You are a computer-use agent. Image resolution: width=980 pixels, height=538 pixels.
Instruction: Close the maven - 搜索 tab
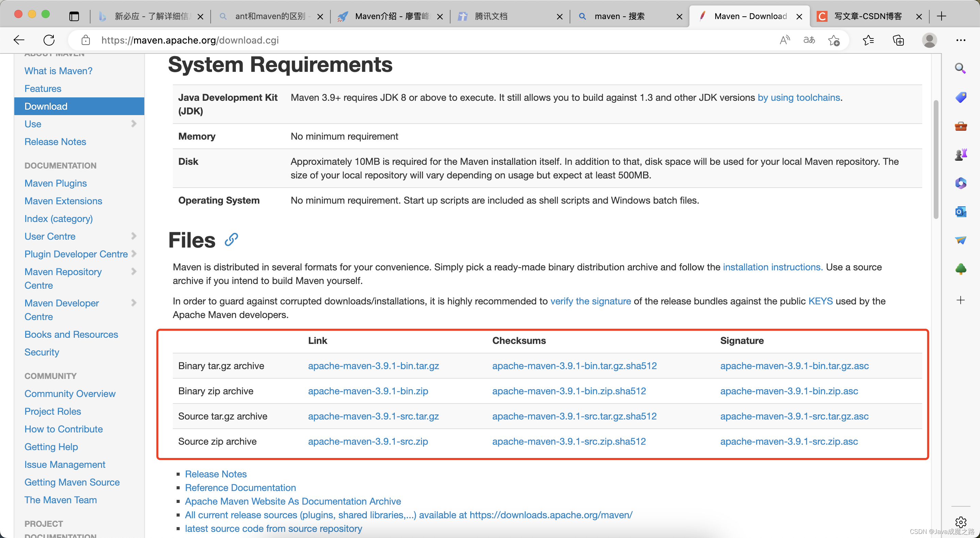(x=680, y=16)
